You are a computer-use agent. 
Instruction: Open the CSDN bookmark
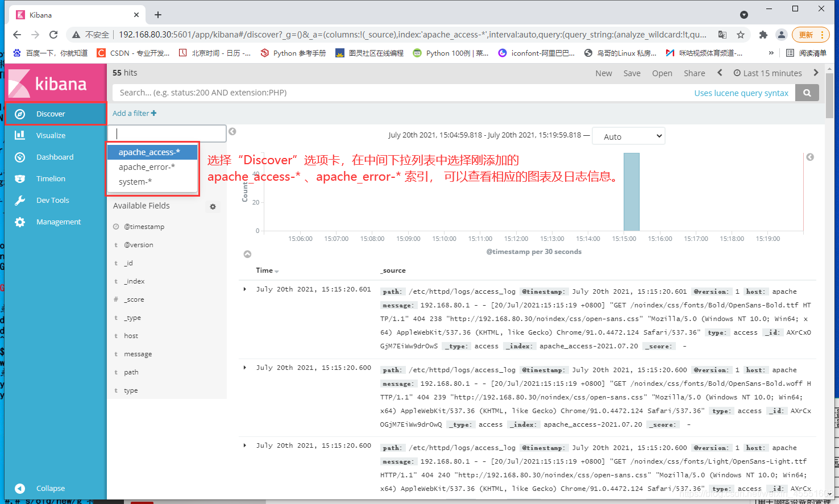pos(133,53)
